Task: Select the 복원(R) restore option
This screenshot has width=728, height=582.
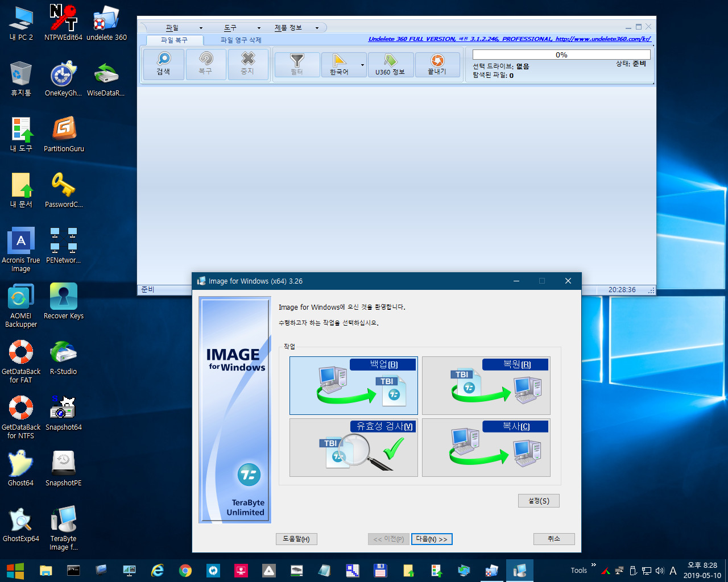Action: click(x=486, y=386)
